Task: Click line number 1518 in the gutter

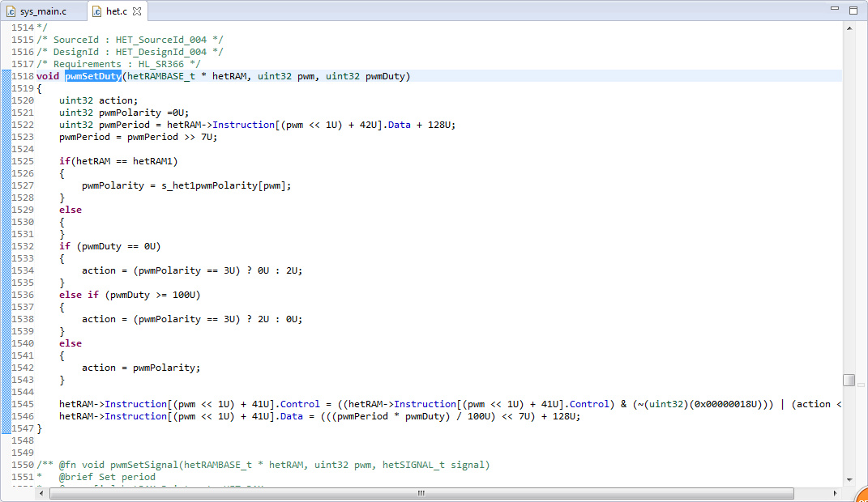Action: click(23, 76)
